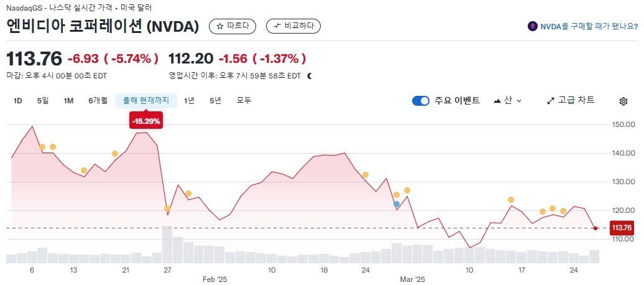This screenshot has height=285, width=644.
Task: Open chart settings gear icon
Action: [623, 101]
